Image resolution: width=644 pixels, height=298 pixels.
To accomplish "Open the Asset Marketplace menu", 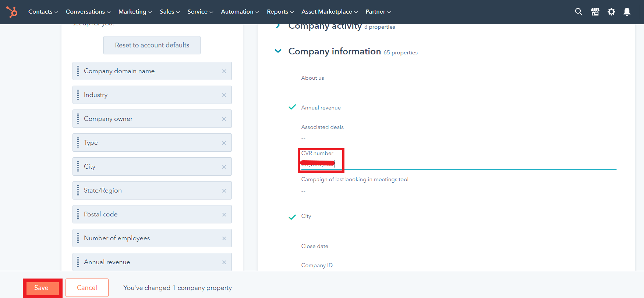I will (x=330, y=12).
